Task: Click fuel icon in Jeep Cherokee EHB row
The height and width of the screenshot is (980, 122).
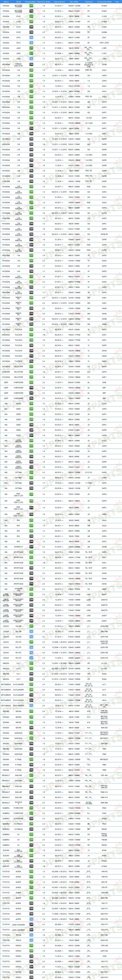Action: click(31, 382)
